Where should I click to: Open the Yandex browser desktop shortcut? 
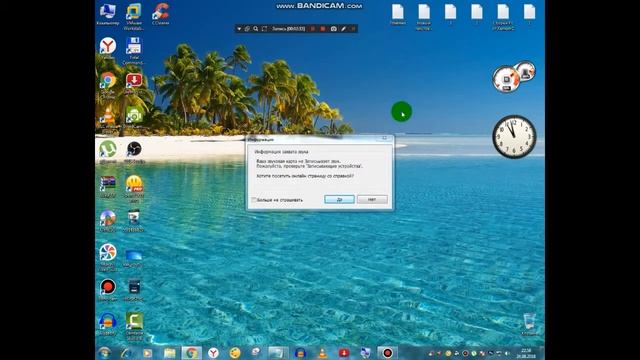click(x=108, y=48)
